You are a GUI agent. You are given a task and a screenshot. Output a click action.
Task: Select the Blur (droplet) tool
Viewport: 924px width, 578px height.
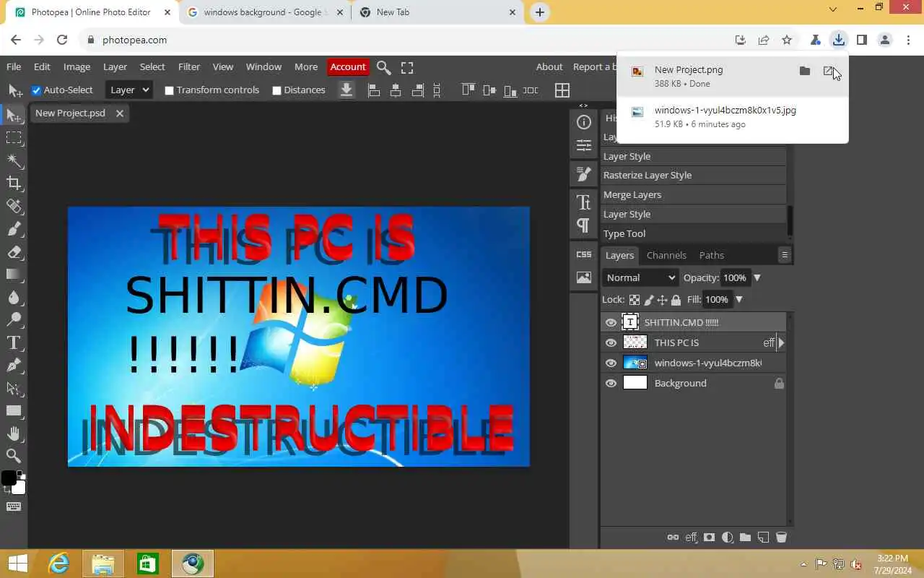tap(14, 297)
